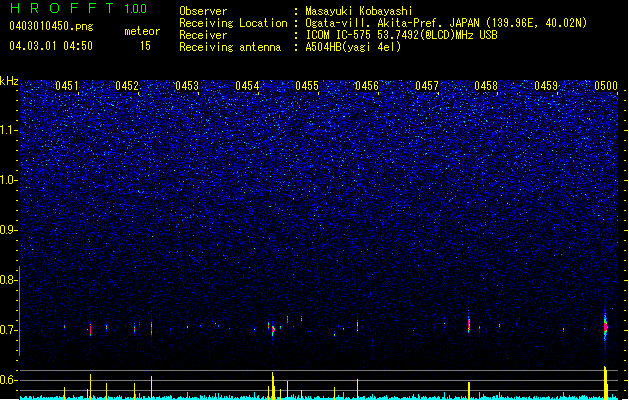Click observer name Masayuki Kobayashi
The image size is (629, 400).
(x=359, y=11)
